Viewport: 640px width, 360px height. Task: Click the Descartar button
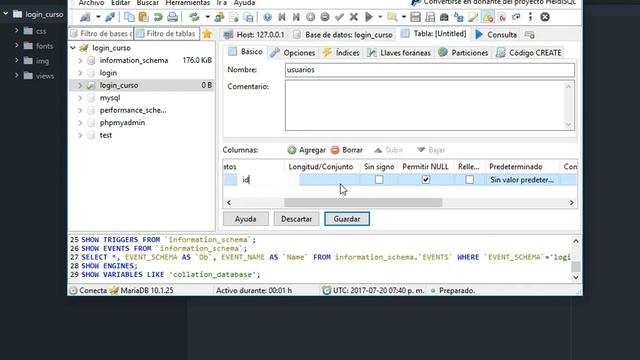point(296,219)
